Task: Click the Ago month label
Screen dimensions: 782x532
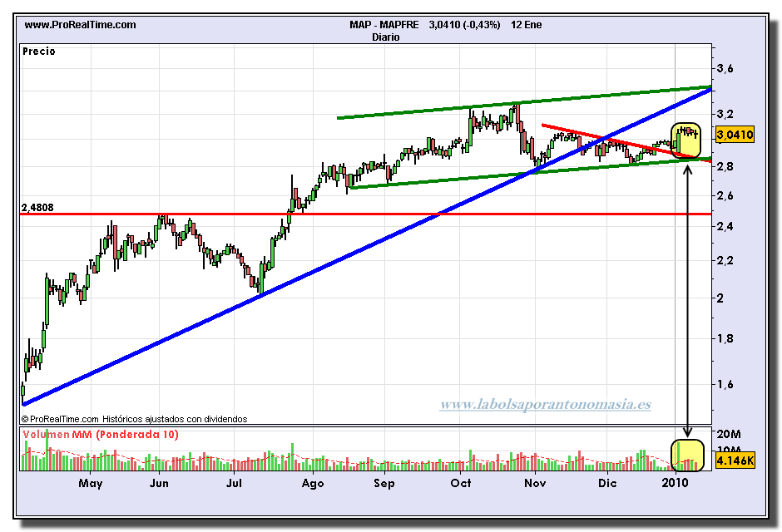Action: (x=313, y=484)
